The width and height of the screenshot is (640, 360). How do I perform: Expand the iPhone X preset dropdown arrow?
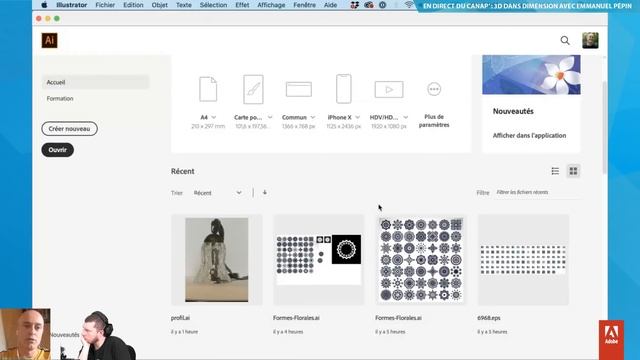(358, 118)
